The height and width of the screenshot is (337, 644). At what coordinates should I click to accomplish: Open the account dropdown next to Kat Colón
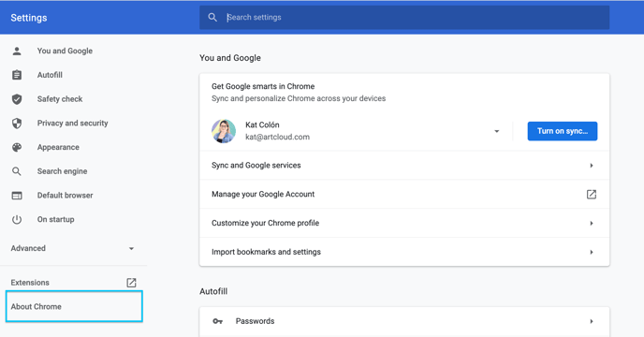point(496,131)
